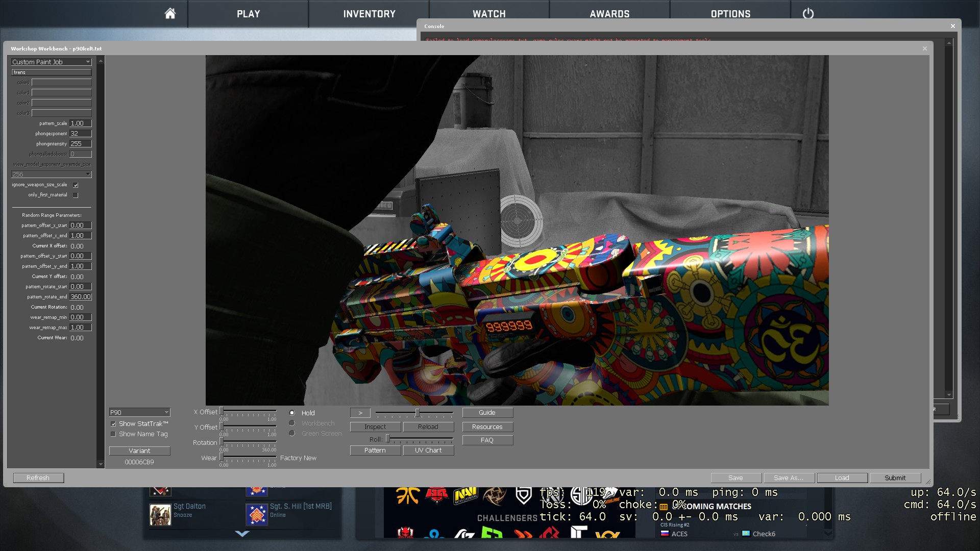Click parameter panel scroll-down arrow
The height and width of the screenshot is (551, 980).
(x=101, y=464)
